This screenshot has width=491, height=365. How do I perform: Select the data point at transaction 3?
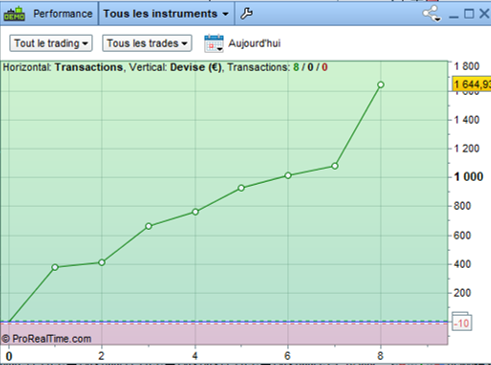tap(149, 226)
